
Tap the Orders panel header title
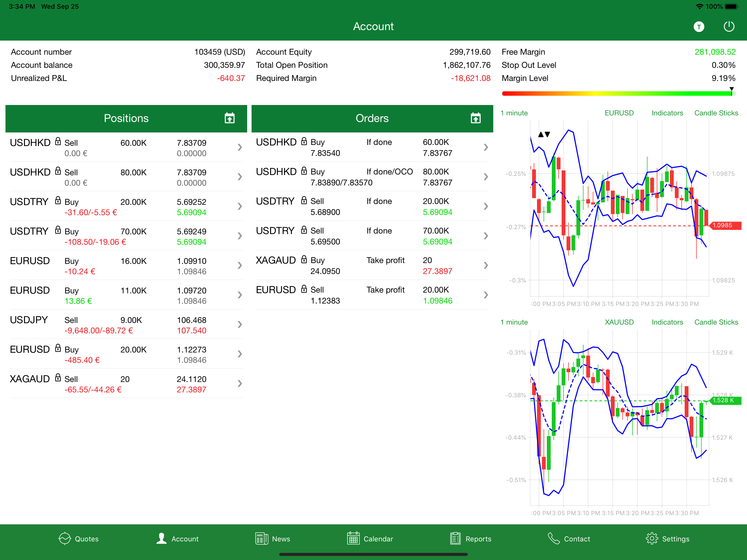[x=372, y=118]
